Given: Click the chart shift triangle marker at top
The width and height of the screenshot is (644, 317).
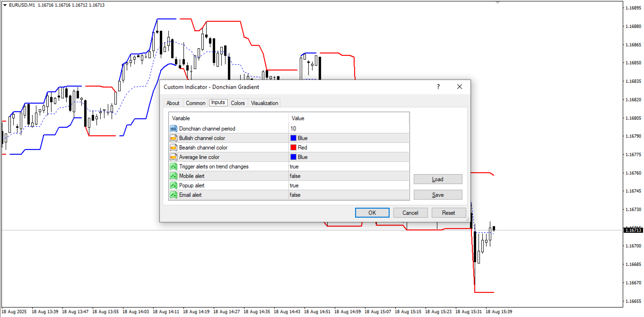Looking at the screenshot, I should 497,2.
